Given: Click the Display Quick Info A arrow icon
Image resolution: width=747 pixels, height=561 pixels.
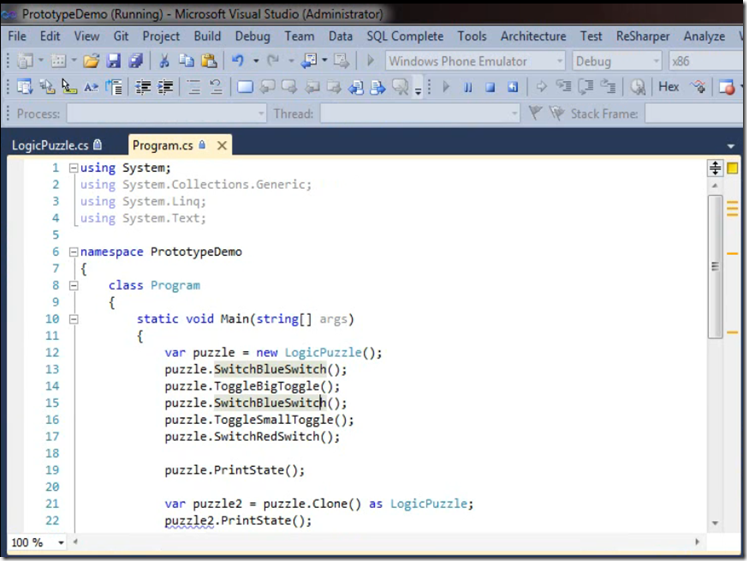Looking at the screenshot, I should [x=69, y=87].
